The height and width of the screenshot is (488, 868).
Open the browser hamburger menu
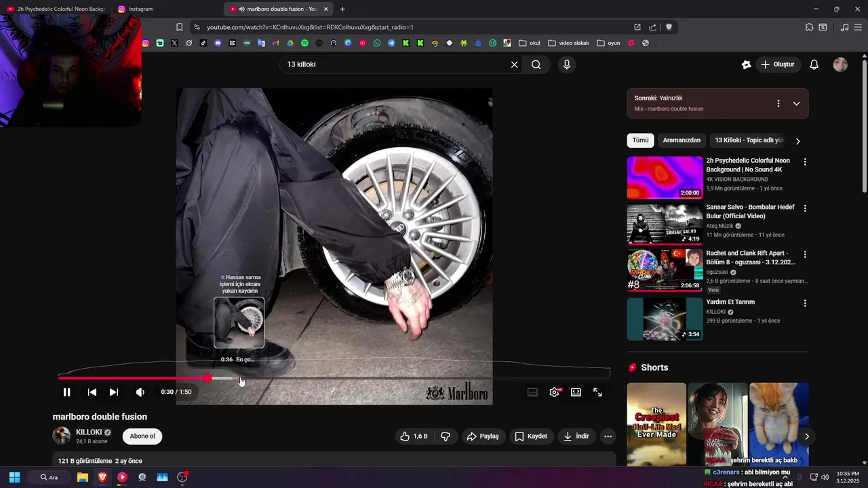859,27
